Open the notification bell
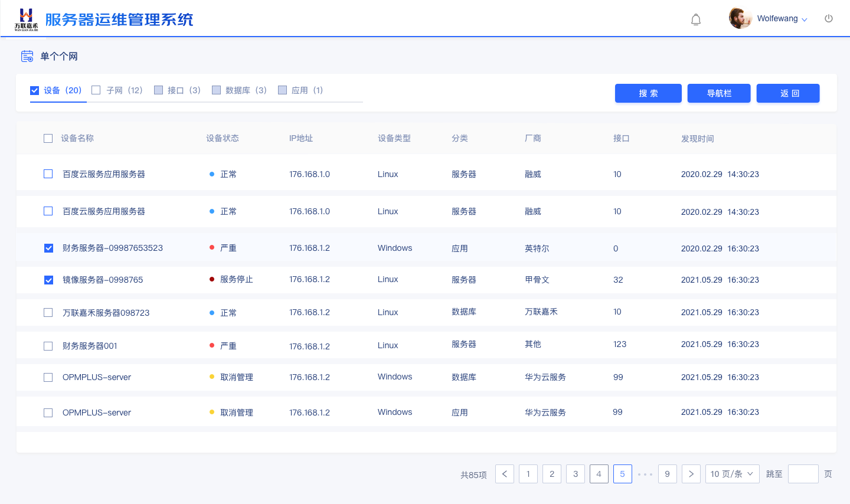Viewport: 850px width, 504px height. 696,19
